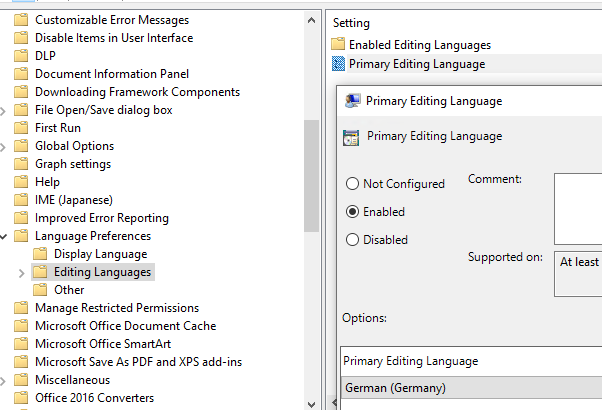Click the Graph settings folder icon
This screenshot has width=602, height=410.
[x=22, y=164]
